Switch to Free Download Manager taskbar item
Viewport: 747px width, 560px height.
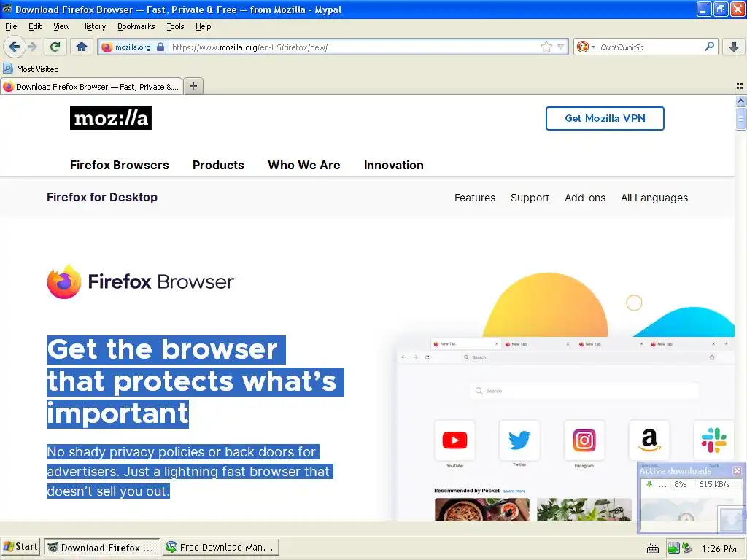(220, 547)
